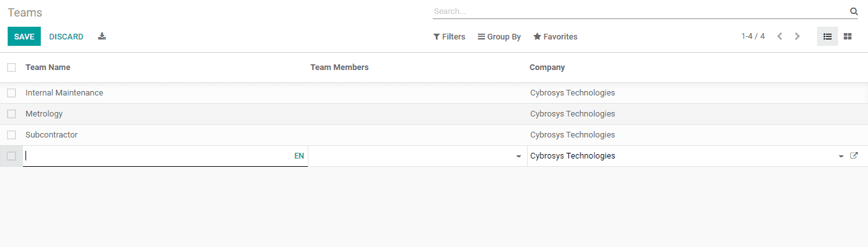Sort by Company column header
The height and width of the screenshot is (247, 868).
pos(547,67)
